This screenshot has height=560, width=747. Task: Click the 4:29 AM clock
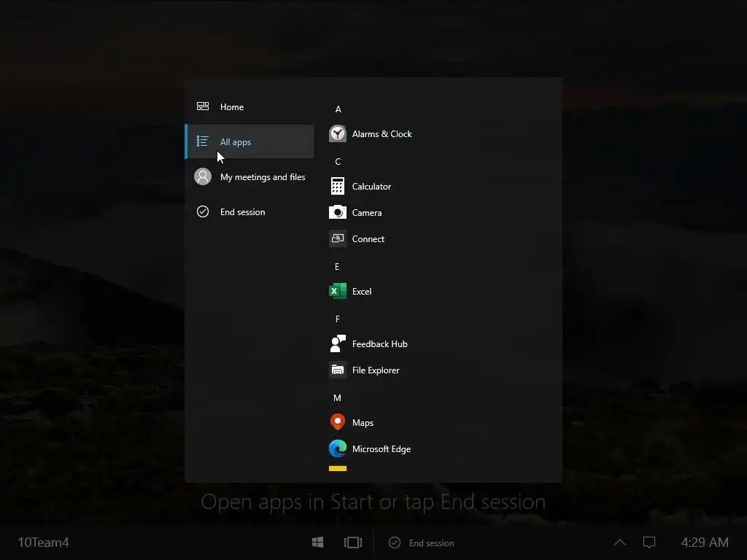[705, 542]
